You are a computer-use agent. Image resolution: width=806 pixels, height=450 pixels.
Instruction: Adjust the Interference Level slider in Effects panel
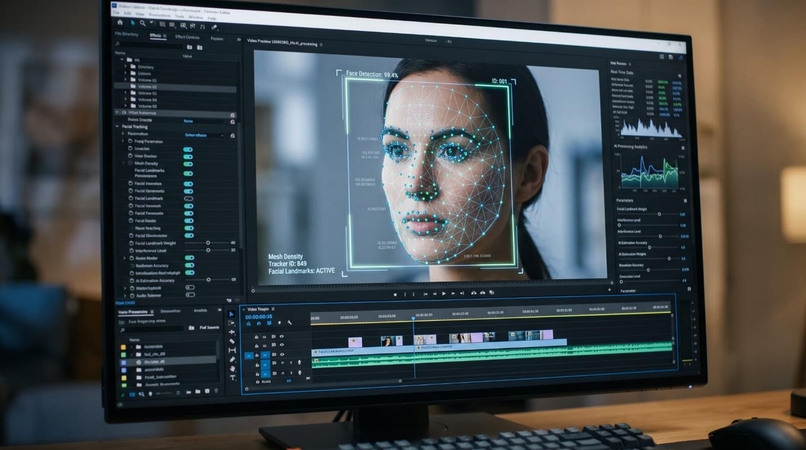pos(208,250)
